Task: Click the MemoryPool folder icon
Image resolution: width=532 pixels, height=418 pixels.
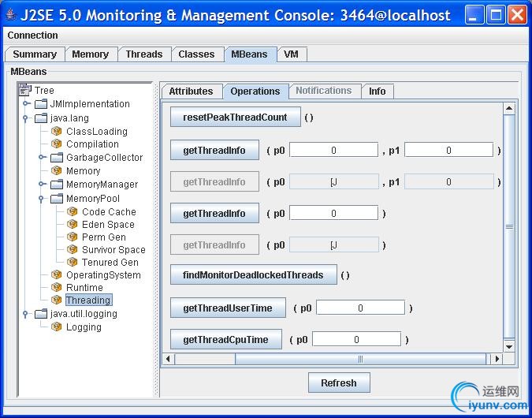Action: click(57, 198)
